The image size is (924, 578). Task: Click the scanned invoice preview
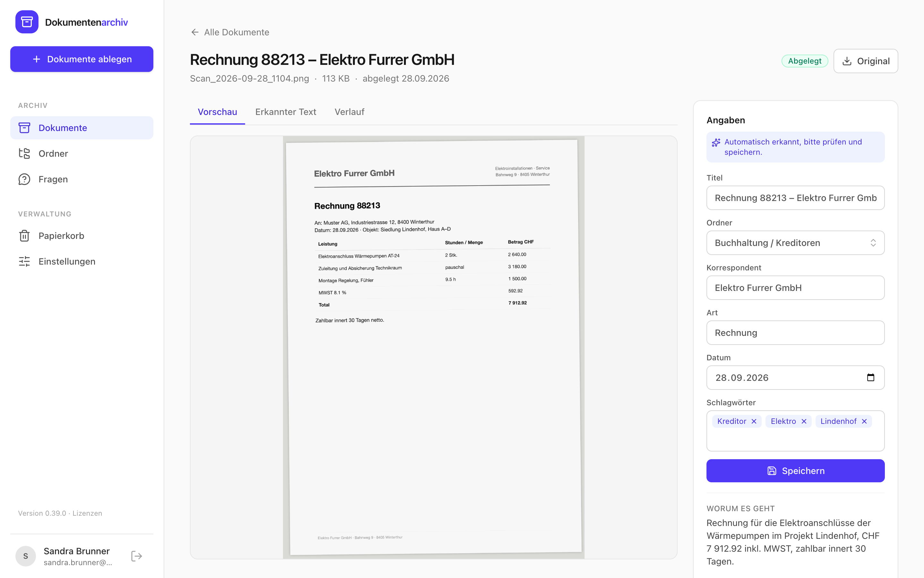[433, 347]
